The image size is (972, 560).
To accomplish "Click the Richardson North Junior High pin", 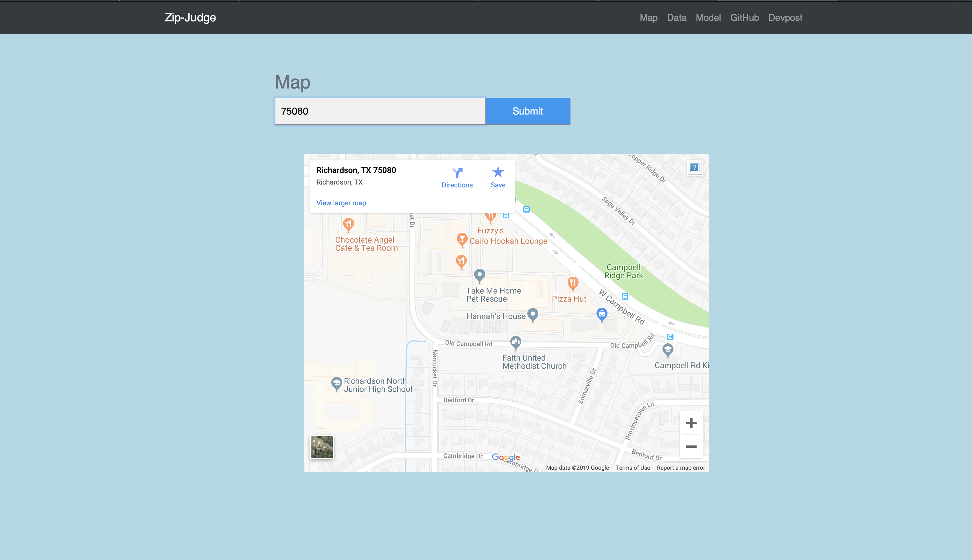I will 336,383.
